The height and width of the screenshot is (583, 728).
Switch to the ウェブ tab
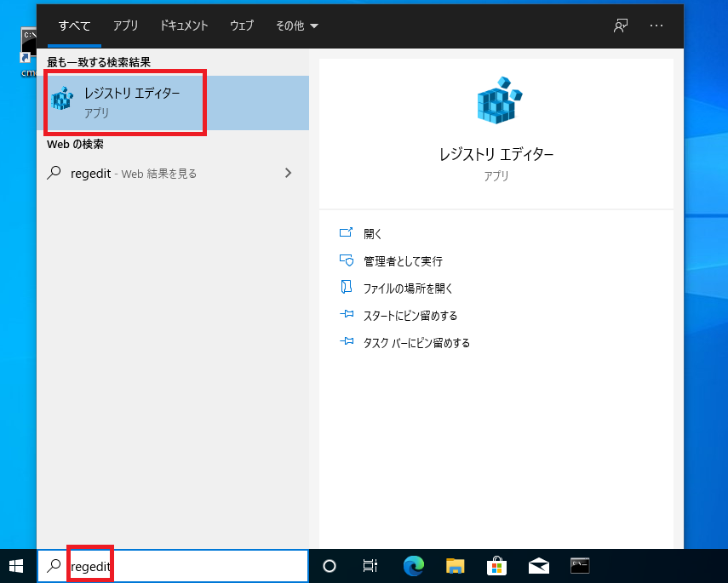(242, 26)
